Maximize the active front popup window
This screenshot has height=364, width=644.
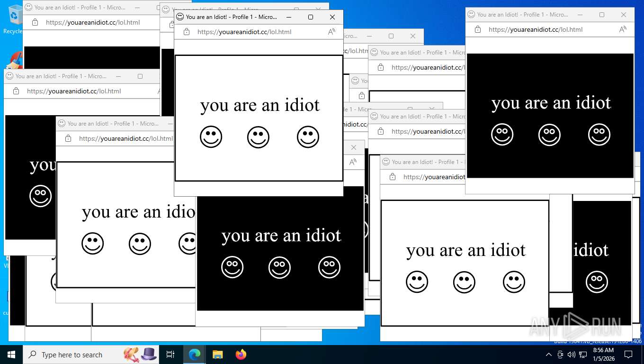311,17
